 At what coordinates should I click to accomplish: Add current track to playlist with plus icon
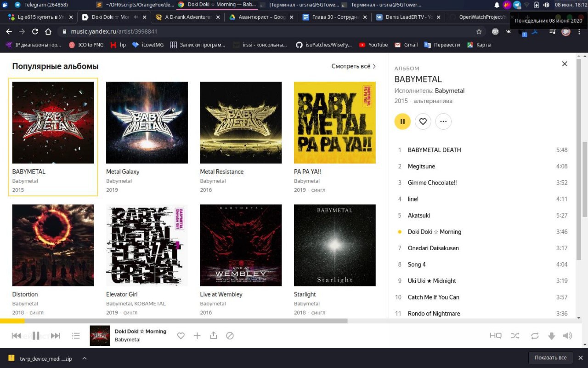[x=197, y=336]
